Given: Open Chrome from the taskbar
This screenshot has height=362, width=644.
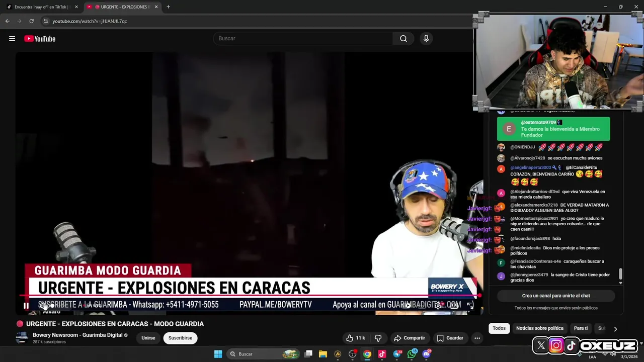Looking at the screenshot, I should [367, 354].
